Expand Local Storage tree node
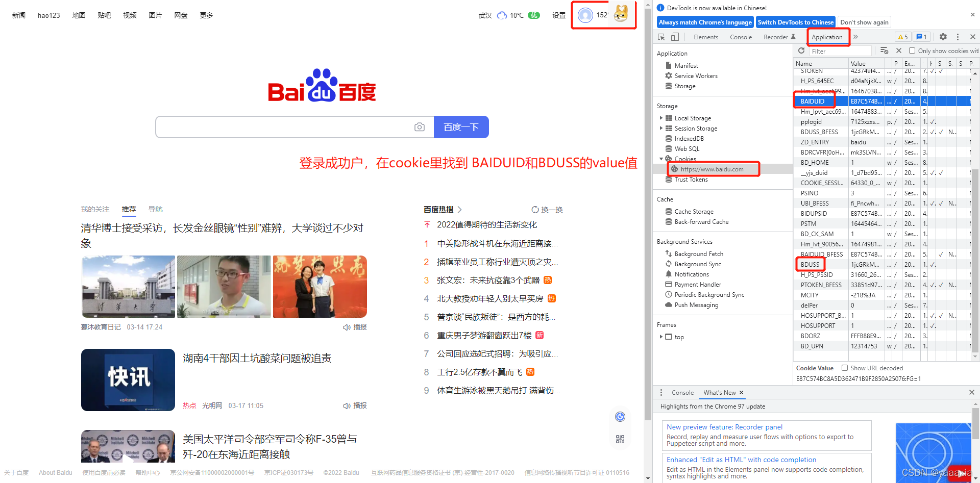Screen dimensions: 980x483 tap(661, 118)
